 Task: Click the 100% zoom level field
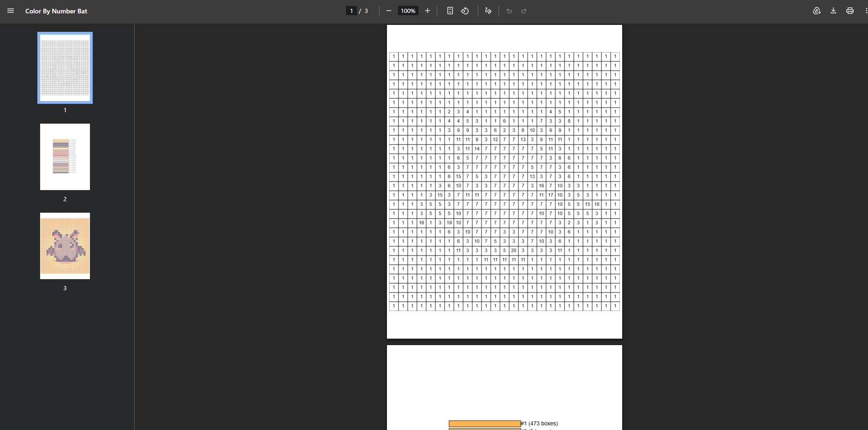[x=408, y=11]
